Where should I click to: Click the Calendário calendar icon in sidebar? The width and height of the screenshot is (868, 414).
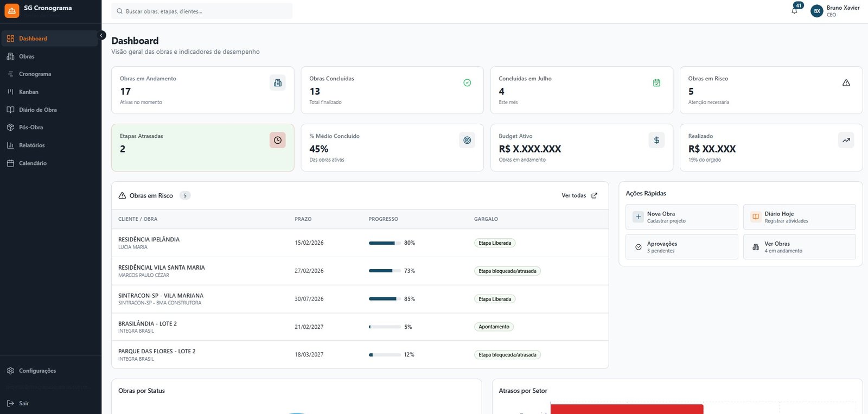point(10,163)
